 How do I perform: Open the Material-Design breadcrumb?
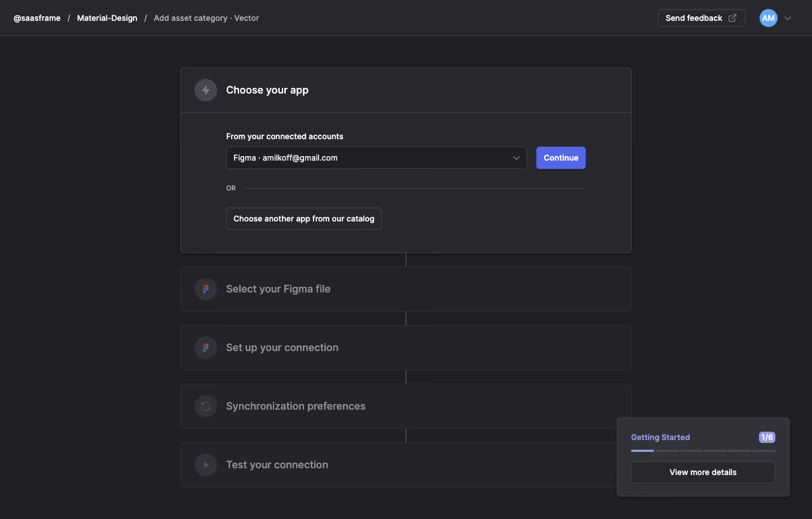tap(107, 18)
